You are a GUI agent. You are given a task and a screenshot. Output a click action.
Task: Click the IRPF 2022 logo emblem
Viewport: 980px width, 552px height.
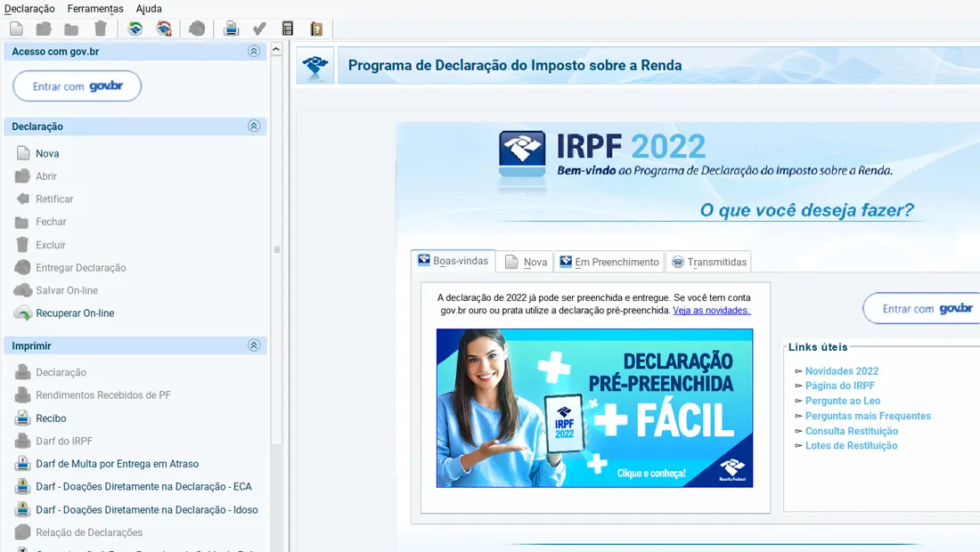(522, 154)
